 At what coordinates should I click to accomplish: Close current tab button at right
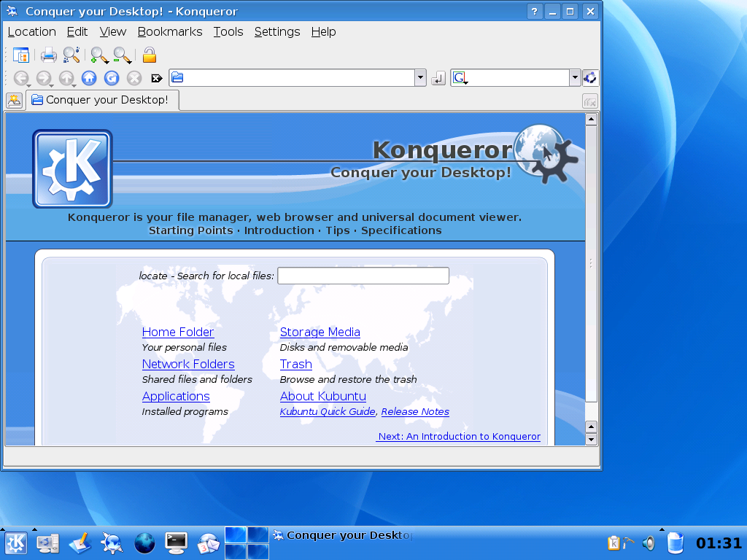tap(589, 101)
